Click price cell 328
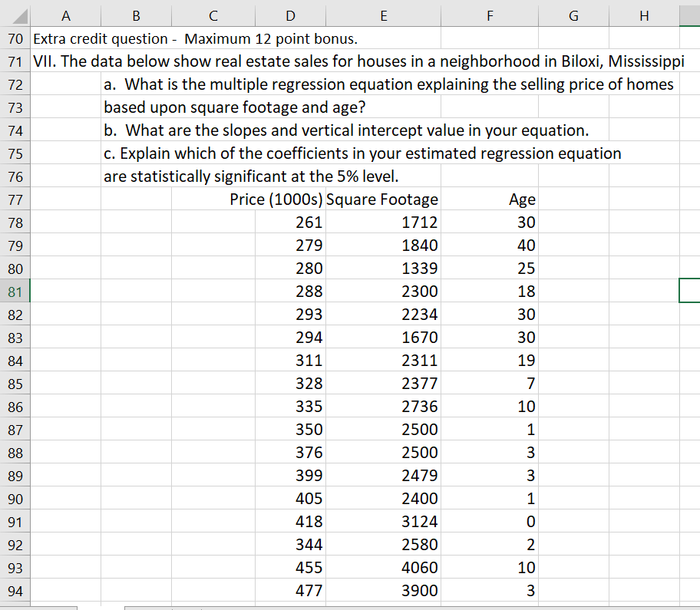Screen dimensions: 700x610 tap(291, 384)
